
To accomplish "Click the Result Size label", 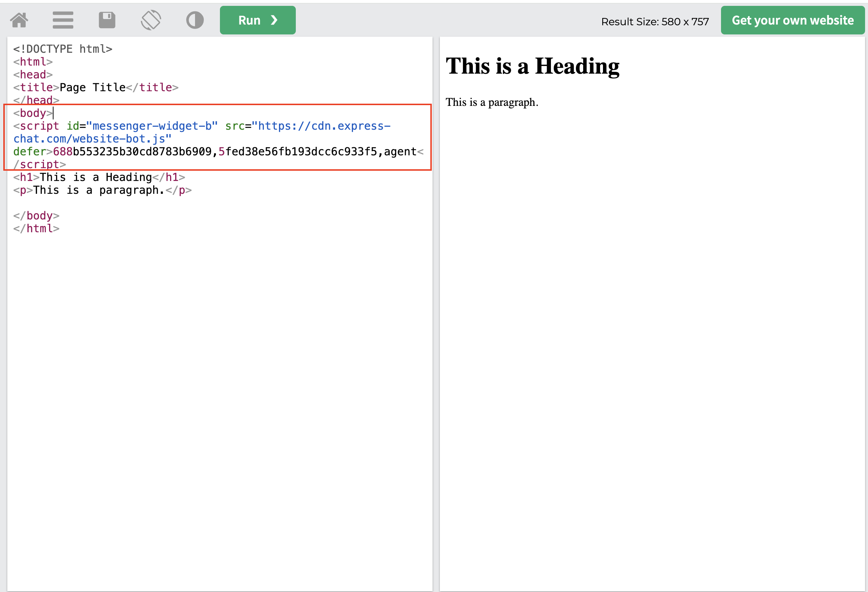I will [654, 22].
